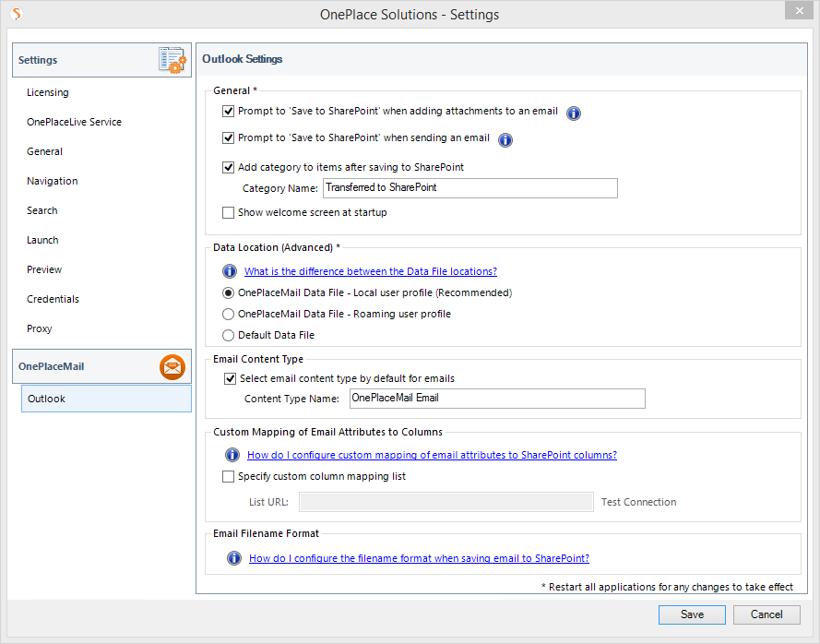Select Roaming user profile data file option
Image resolution: width=820 pixels, height=644 pixels.
click(x=229, y=314)
